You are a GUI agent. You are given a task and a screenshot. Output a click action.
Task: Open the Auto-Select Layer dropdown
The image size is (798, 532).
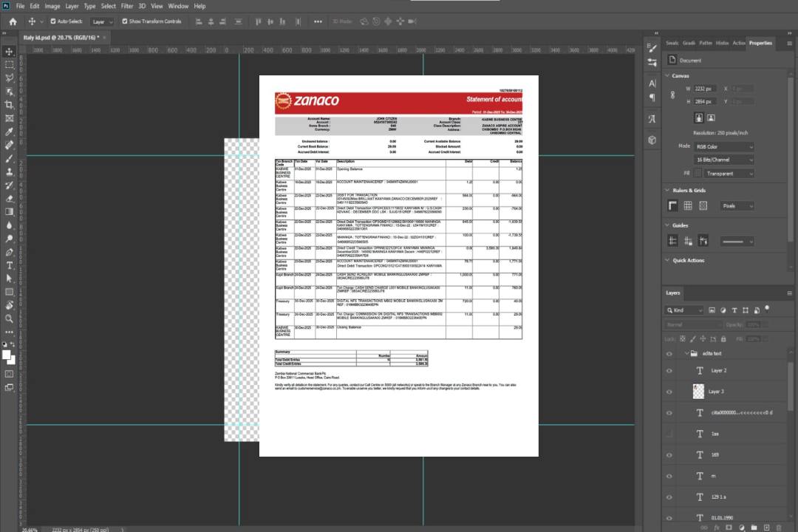pyautogui.click(x=102, y=21)
